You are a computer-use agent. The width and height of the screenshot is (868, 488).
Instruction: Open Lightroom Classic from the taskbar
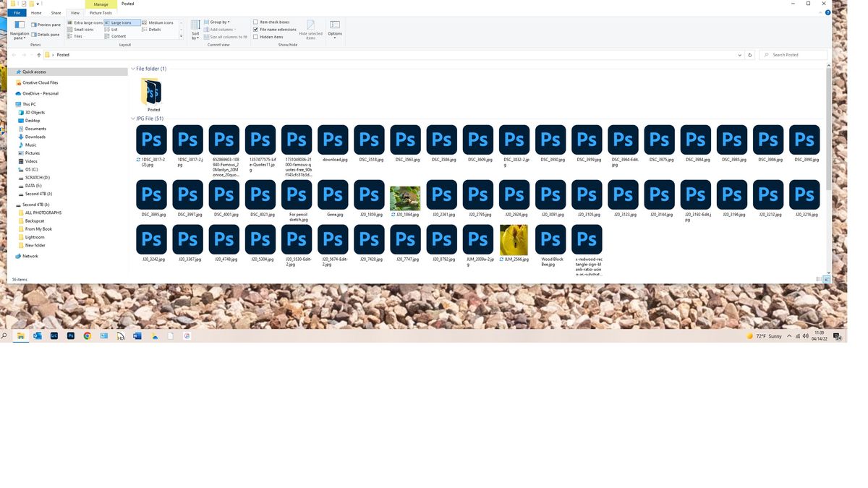[x=54, y=336]
